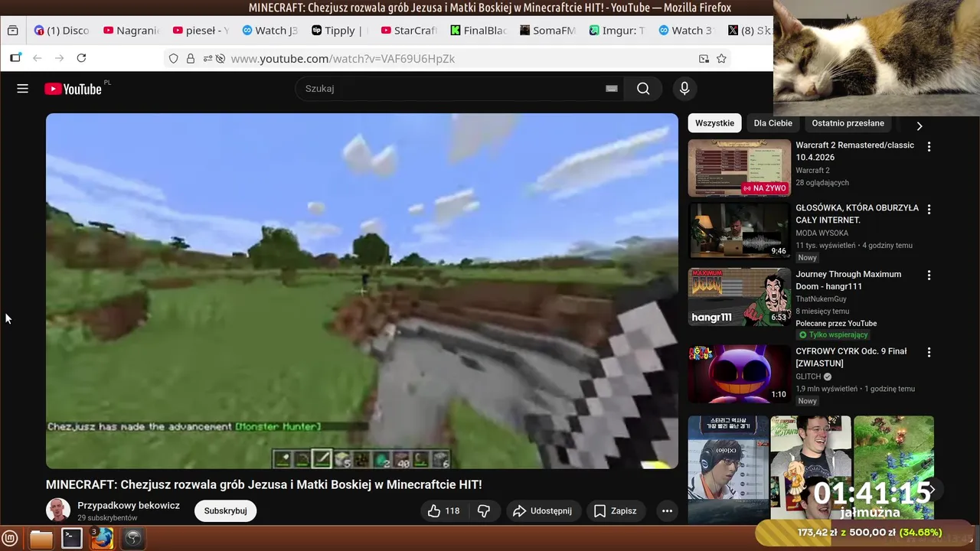Viewport: 980px width, 551px height.
Task: Click the Zapisz save button
Action: point(616,510)
